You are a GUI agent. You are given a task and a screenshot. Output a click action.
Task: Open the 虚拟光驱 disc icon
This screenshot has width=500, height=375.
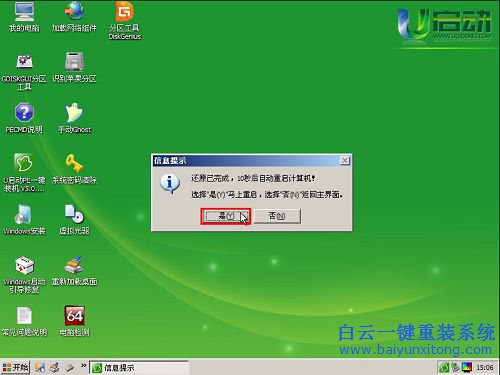click(x=74, y=219)
